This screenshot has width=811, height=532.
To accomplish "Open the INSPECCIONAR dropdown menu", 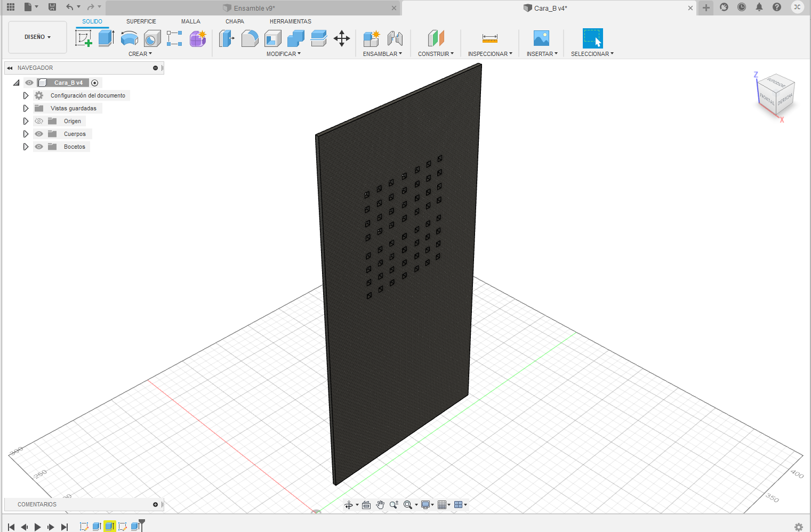I will [490, 54].
